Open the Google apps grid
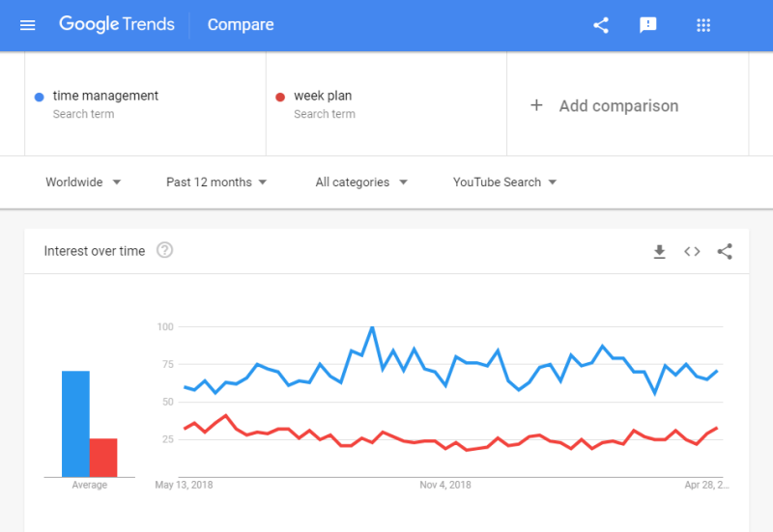 click(703, 25)
